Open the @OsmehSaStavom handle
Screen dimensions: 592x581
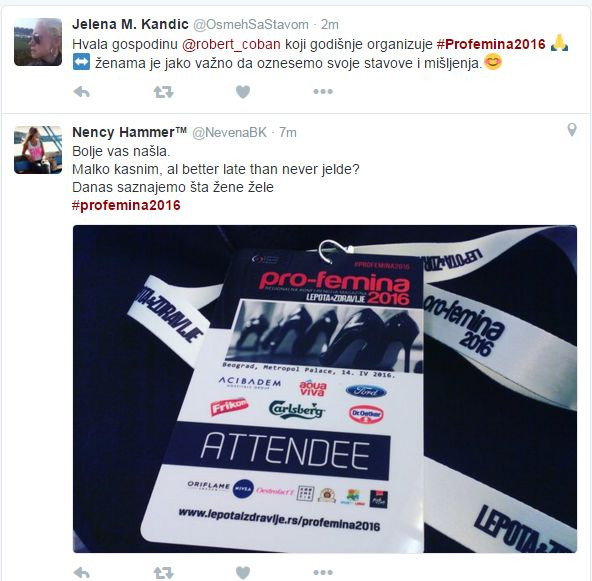pos(251,25)
